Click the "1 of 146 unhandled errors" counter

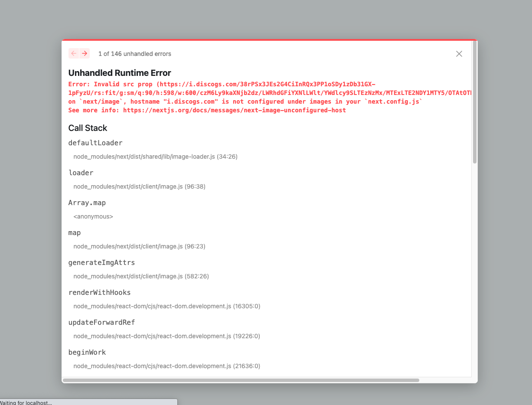coord(135,54)
